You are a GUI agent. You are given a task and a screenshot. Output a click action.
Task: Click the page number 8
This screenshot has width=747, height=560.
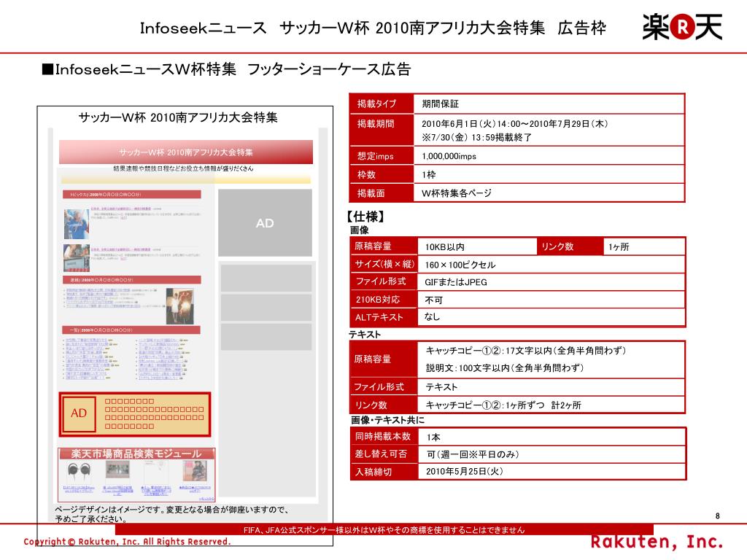tap(718, 516)
